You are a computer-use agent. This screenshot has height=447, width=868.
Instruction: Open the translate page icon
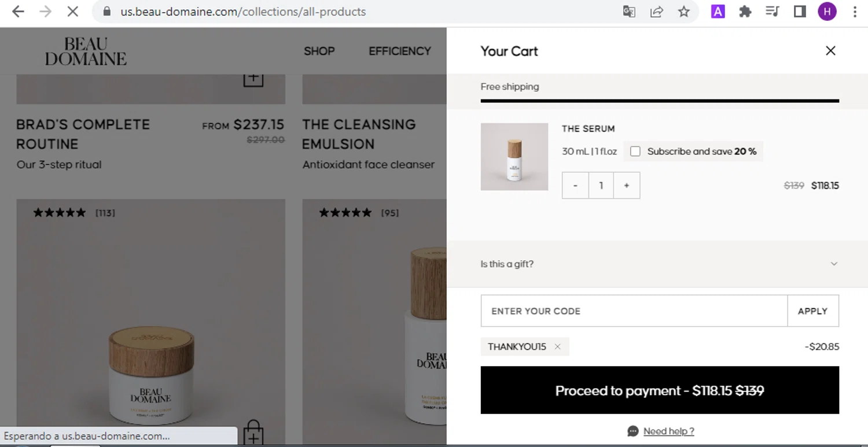coord(629,12)
